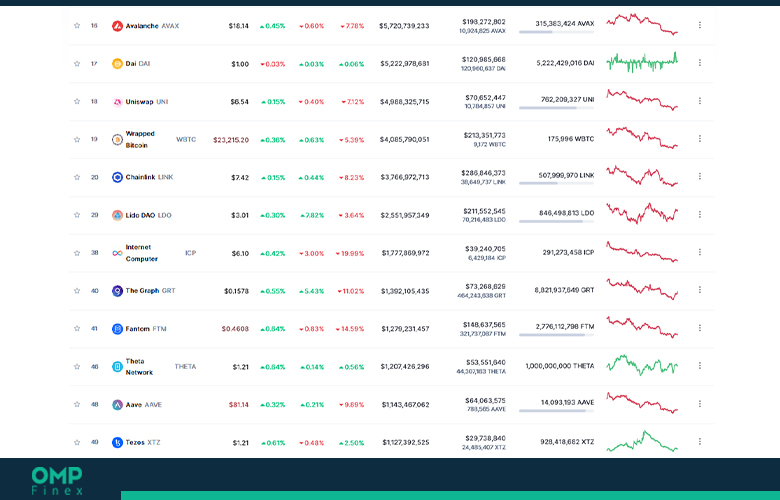Click Wrapped Bitcoin price $23,215.20
The width and height of the screenshot is (780, 500).
[231, 140]
